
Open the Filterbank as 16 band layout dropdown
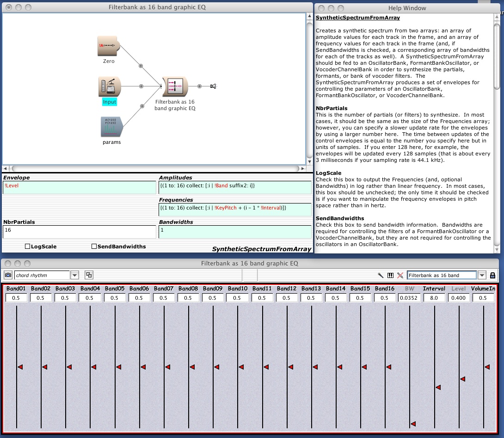pyautogui.click(x=482, y=275)
